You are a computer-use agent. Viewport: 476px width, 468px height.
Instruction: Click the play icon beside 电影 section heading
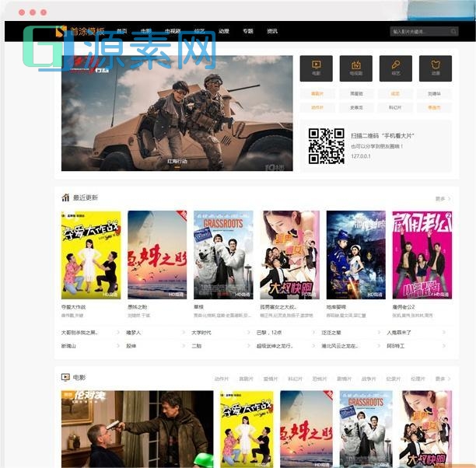click(x=65, y=378)
